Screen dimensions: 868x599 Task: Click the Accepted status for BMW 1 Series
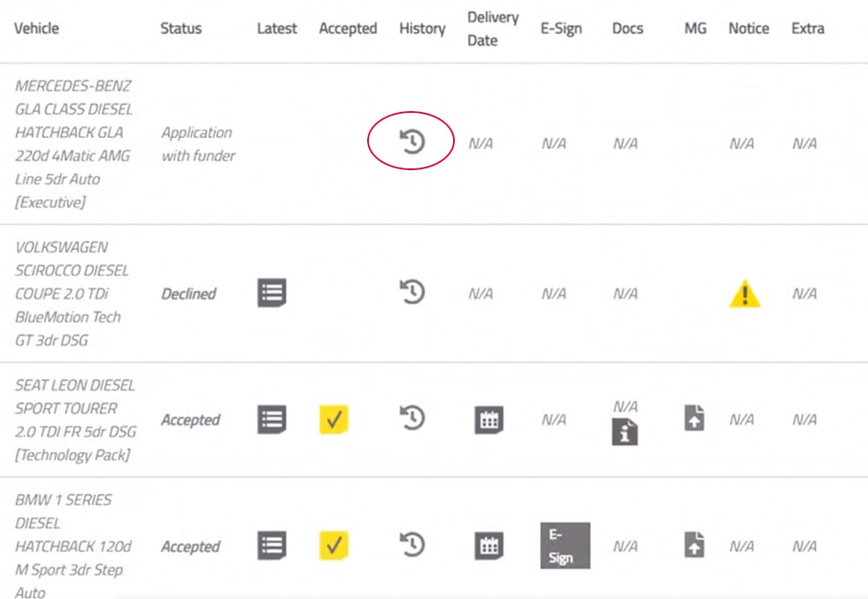[190, 547]
